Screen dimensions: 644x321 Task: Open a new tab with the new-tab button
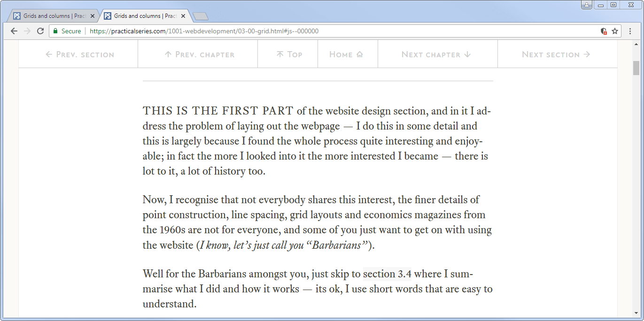201,16
